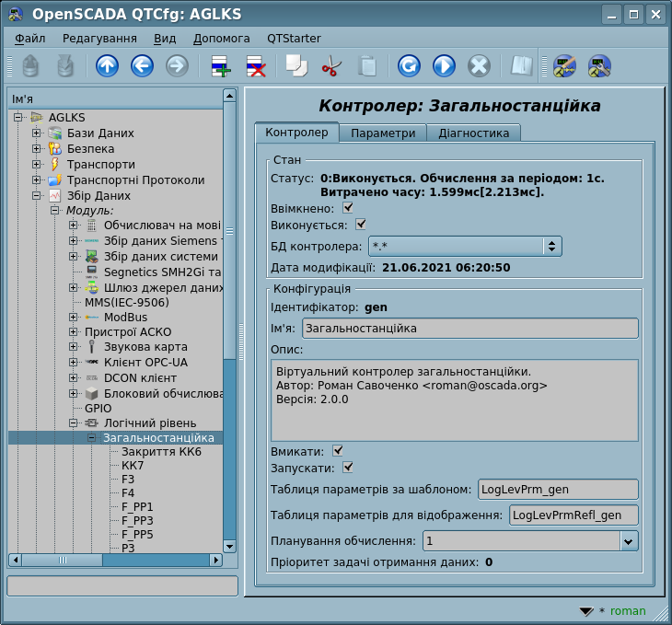The height and width of the screenshot is (625, 672).
Task: Click into the Опис description text area
Action: pyautogui.click(x=454, y=400)
